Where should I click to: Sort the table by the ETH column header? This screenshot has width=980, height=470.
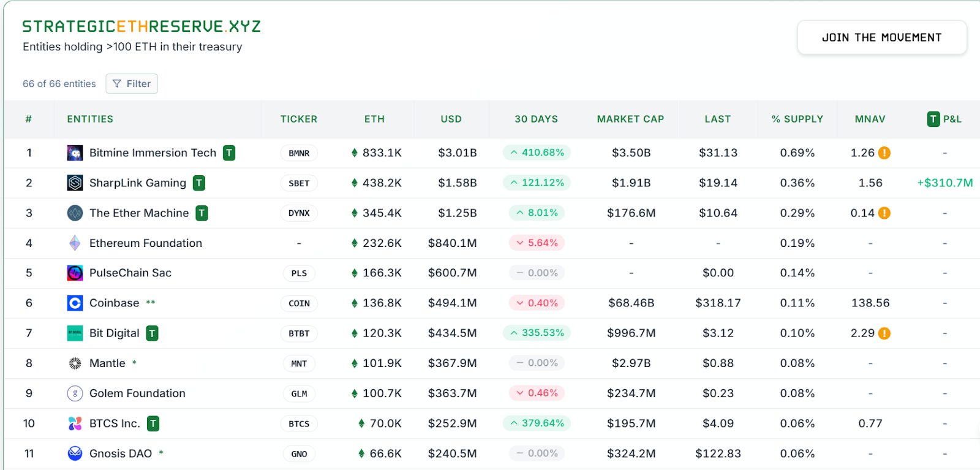374,119
